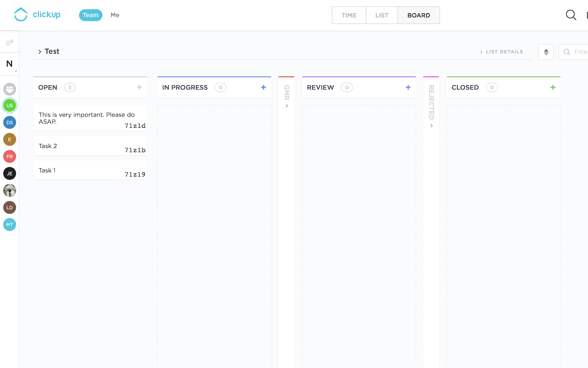Click the sidebar expand arrow icon

pos(9,43)
